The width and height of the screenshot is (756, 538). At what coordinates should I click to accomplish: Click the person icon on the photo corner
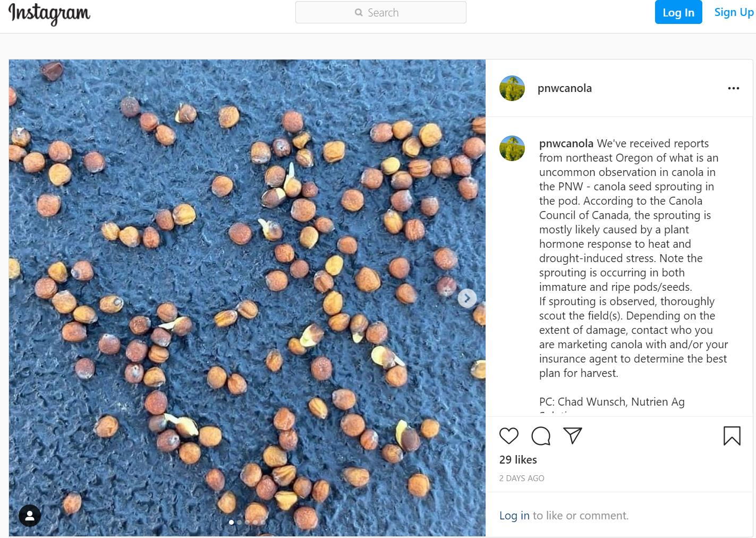(x=29, y=516)
